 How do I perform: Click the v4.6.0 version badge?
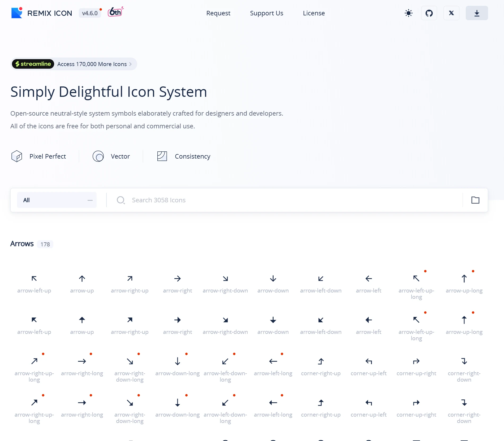tap(90, 13)
